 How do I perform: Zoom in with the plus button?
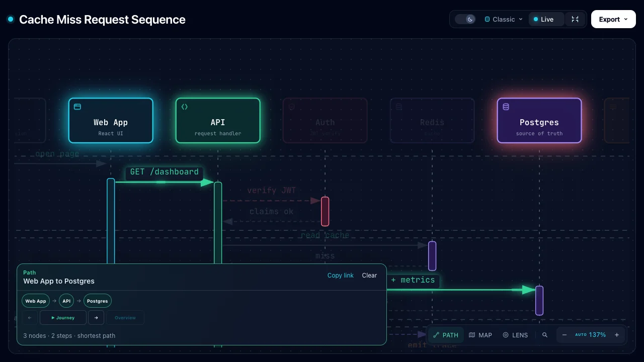click(617, 335)
